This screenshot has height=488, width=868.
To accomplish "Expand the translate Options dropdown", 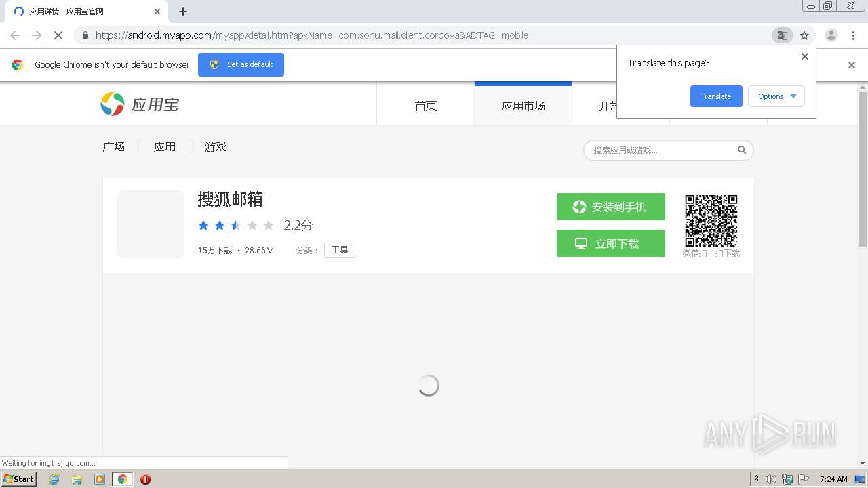I will pos(776,96).
